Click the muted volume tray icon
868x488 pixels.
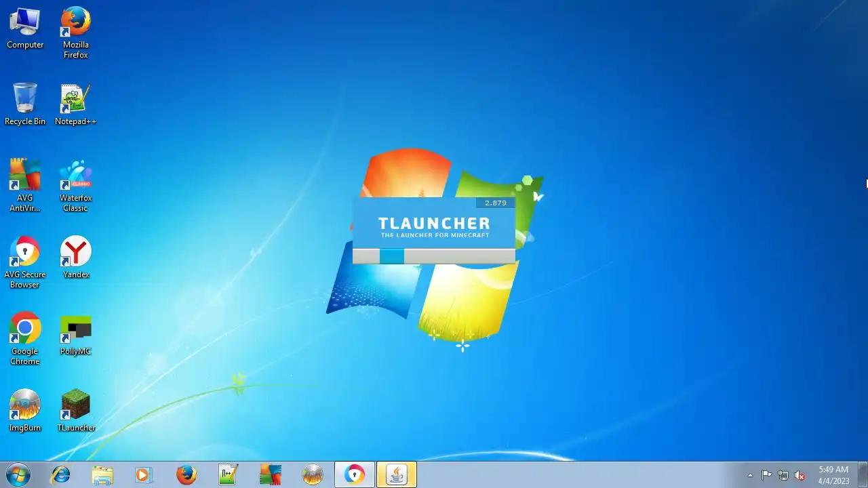tap(800, 475)
